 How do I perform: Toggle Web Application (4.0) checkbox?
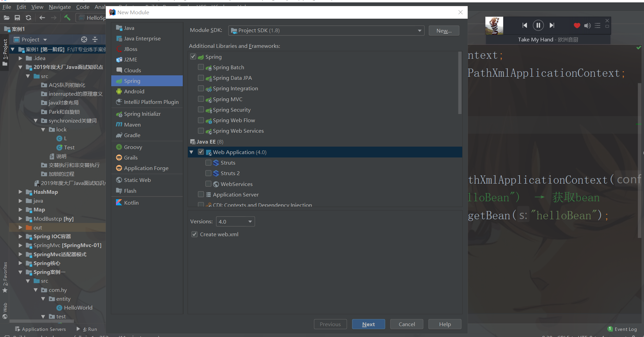(201, 152)
